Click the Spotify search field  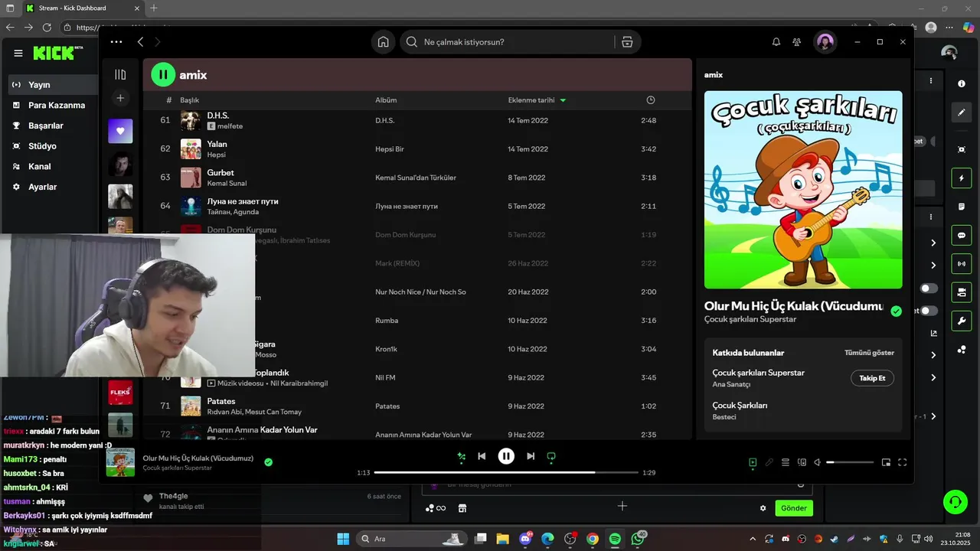coord(508,42)
